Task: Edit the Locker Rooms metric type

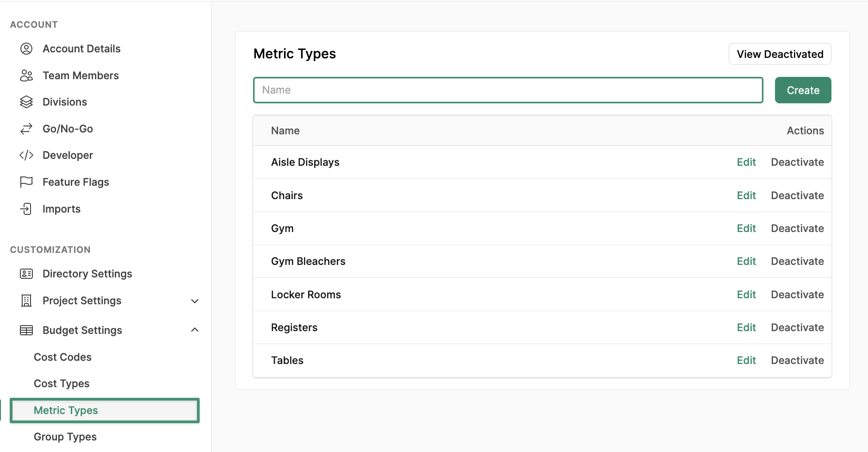Action: pos(746,295)
